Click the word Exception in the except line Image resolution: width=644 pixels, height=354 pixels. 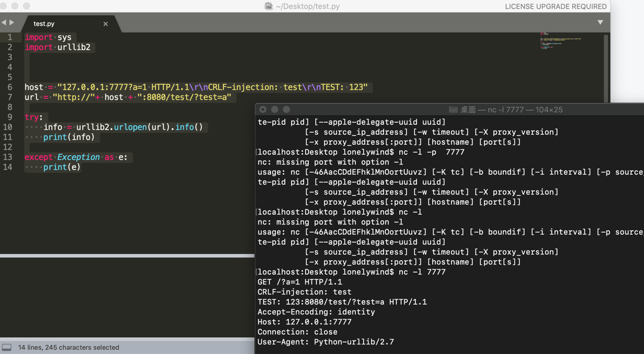[x=78, y=157]
